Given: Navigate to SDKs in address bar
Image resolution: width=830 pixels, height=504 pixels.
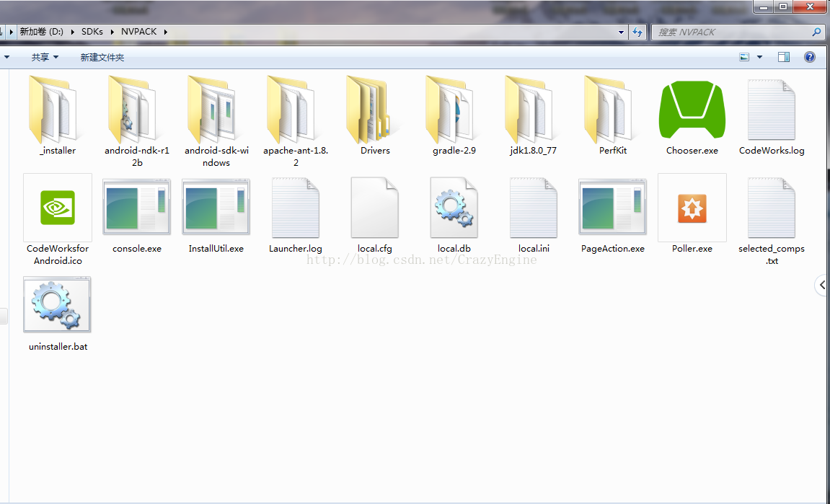Looking at the screenshot, I should [92, 32].
